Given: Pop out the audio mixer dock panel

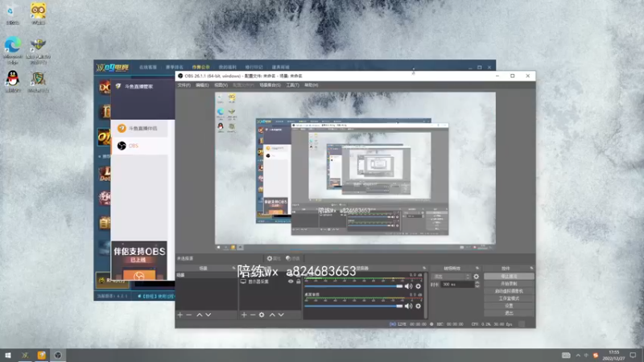Looking at the screenshot, I should pos(424,268).
